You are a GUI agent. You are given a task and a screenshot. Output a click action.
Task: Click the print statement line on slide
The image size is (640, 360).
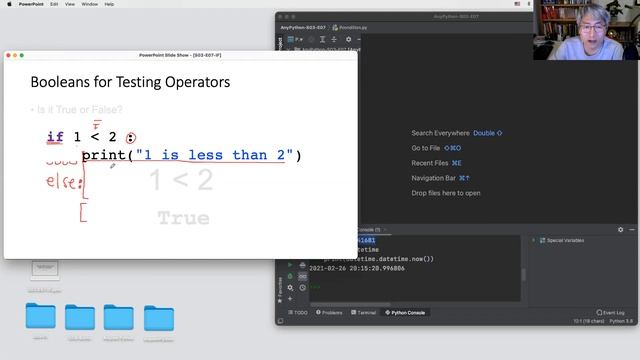tap(191, 155)
